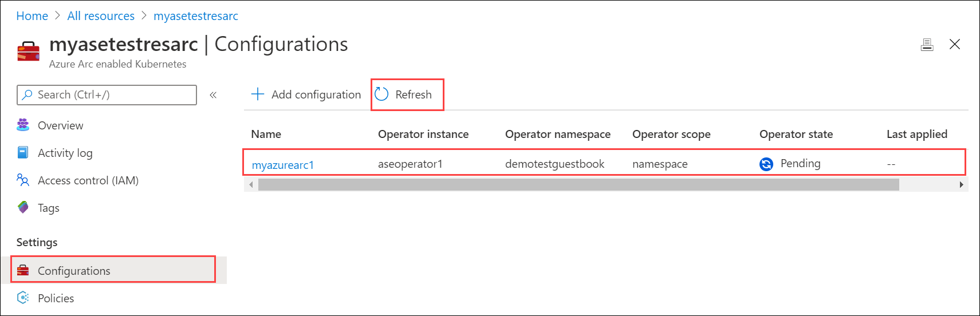This screenshot has height=316, width=980.
Task: Click the horizontal scrollbar thumb
Action: [x=578, y=185]
